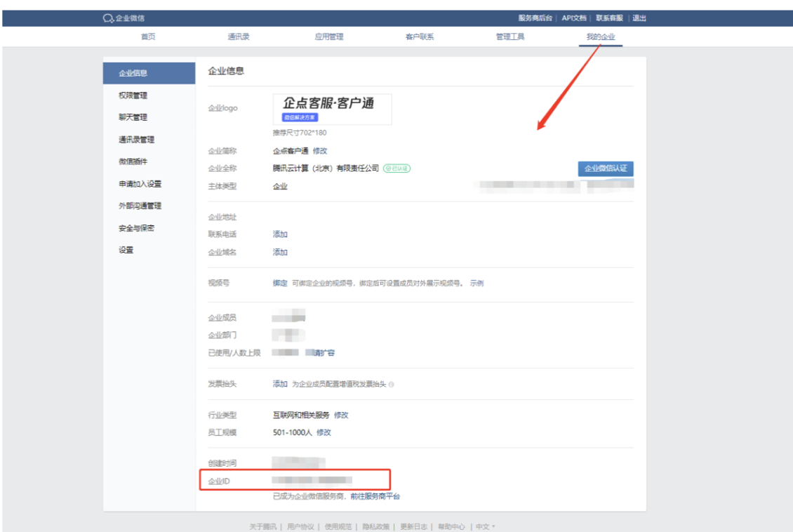Open the 前往服务商平台 link
The height and width of the screenshot is (532, 793).
375,497
